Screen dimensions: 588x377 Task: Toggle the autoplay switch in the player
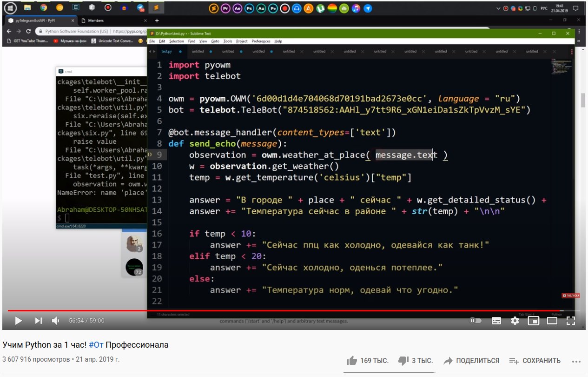[x=476, y=321]
